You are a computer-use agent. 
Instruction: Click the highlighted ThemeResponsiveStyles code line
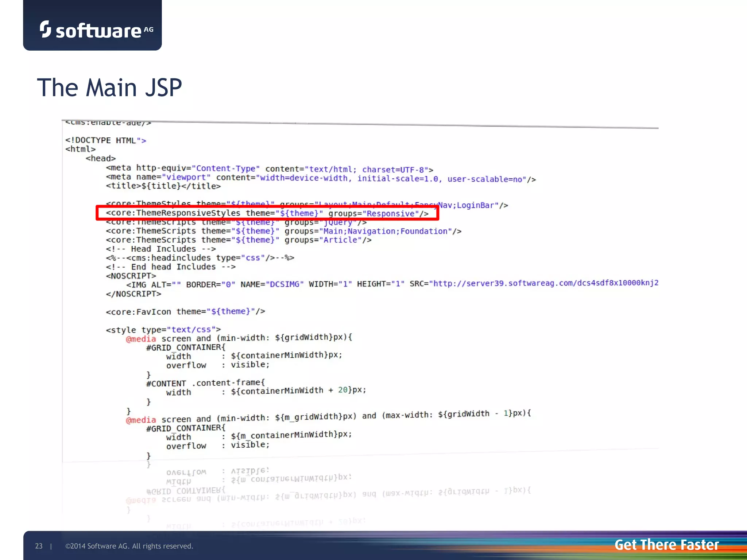pyautogui.click(x=267, y=213)
